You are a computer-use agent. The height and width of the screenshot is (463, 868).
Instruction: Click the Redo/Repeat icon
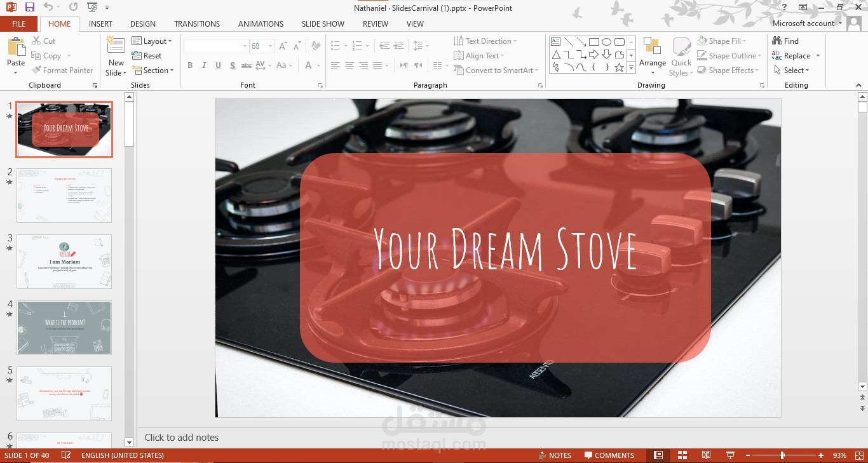click(x=74, y=8)
